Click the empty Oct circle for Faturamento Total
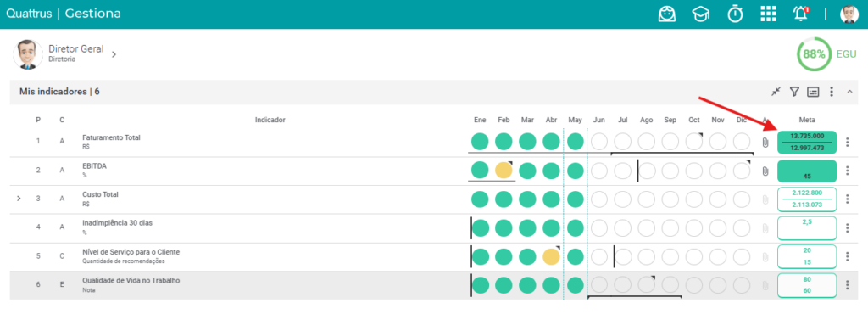868x314 pixels. coord(694,141)
